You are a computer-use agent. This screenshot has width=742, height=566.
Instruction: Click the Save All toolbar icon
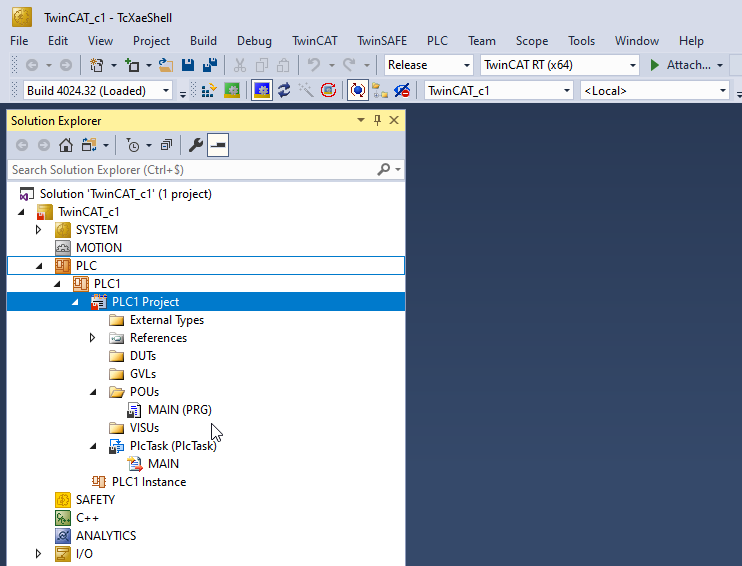pos(210,65)
